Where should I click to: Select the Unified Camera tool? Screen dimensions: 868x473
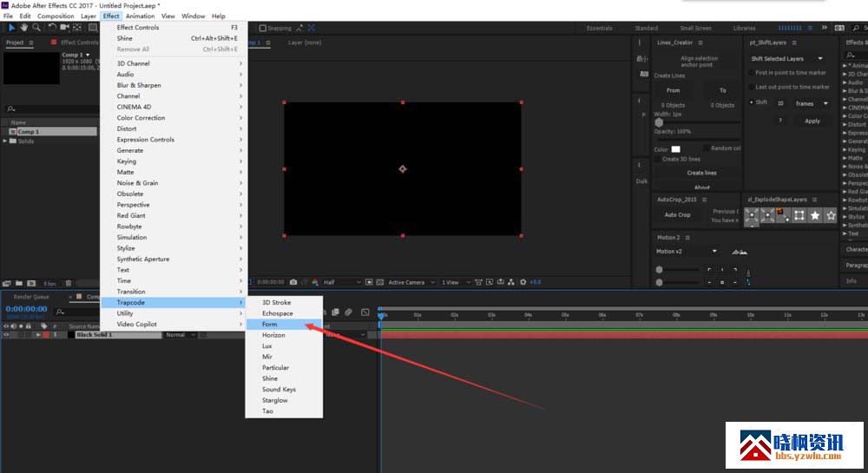tap(65, 27)
